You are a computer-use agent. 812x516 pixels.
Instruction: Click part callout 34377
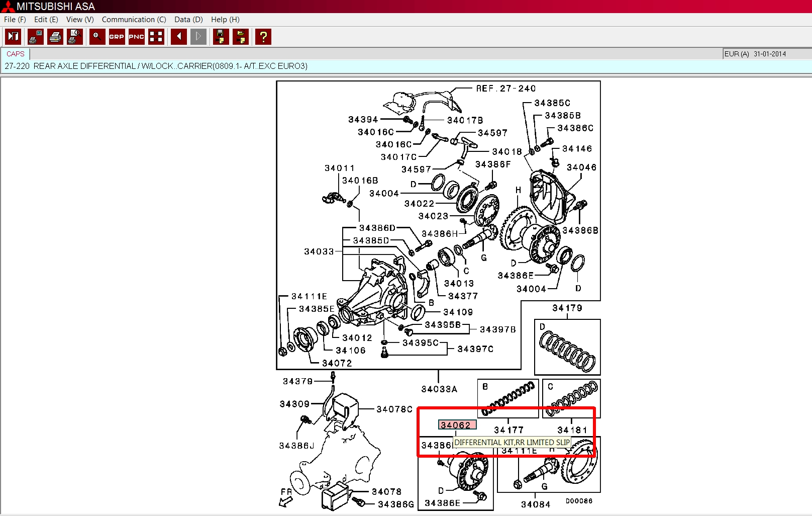point(463,296)
